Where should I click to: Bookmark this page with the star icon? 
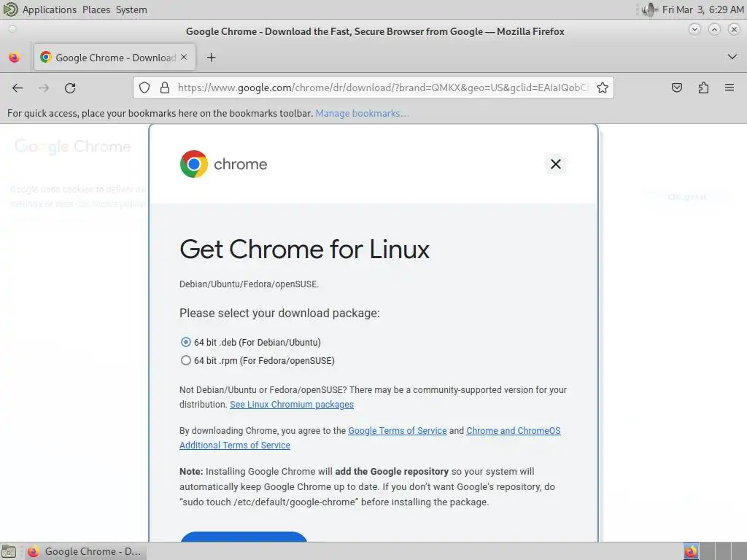(x=602, y=87)
